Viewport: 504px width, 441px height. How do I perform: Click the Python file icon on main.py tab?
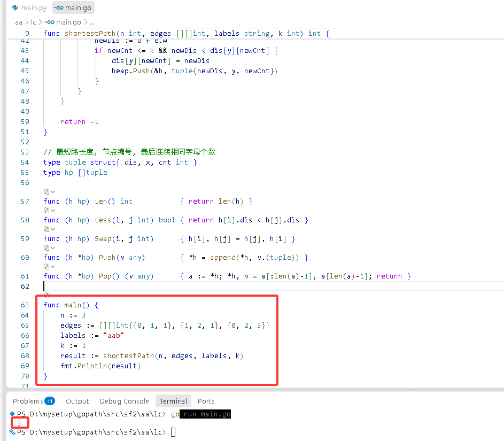click(15, 7)
